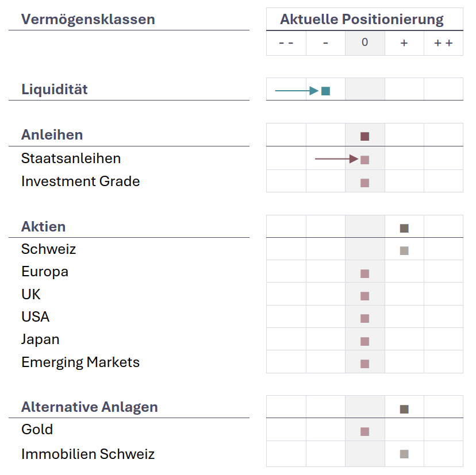Click the Emerging Markets neutral marker
Screen dimensions: 476x475
pyautogui.click(x=364, y=364)
